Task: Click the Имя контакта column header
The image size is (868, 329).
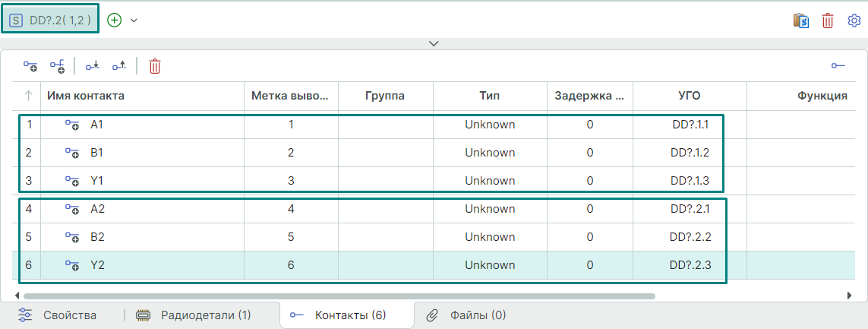Action: click(x=86, y=96)
